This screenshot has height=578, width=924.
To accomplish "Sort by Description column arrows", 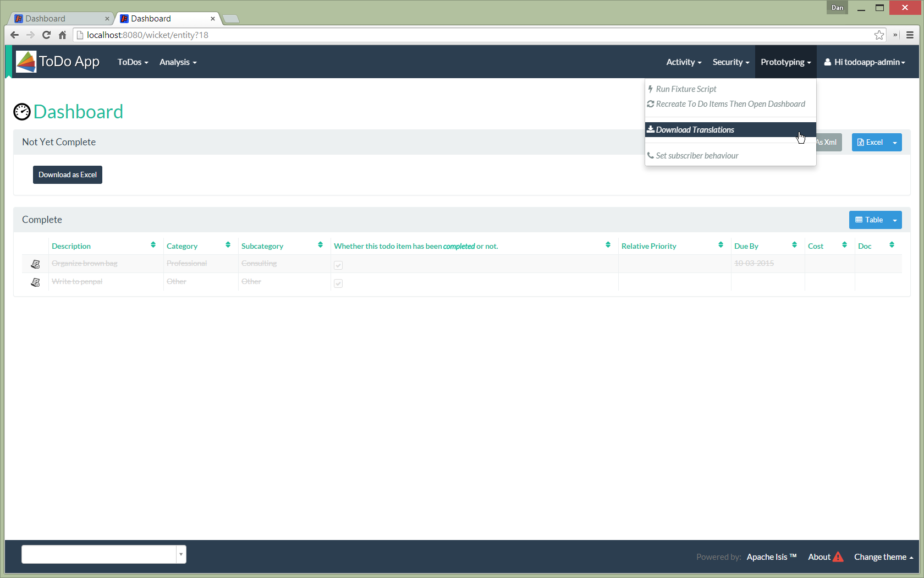I will (153, 245).
